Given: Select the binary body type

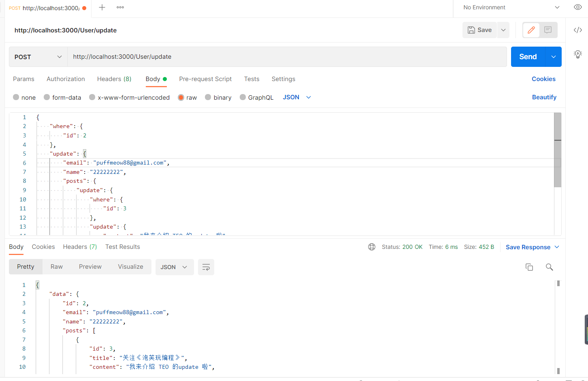Looking at the screenshot, I should click(218, 97).
